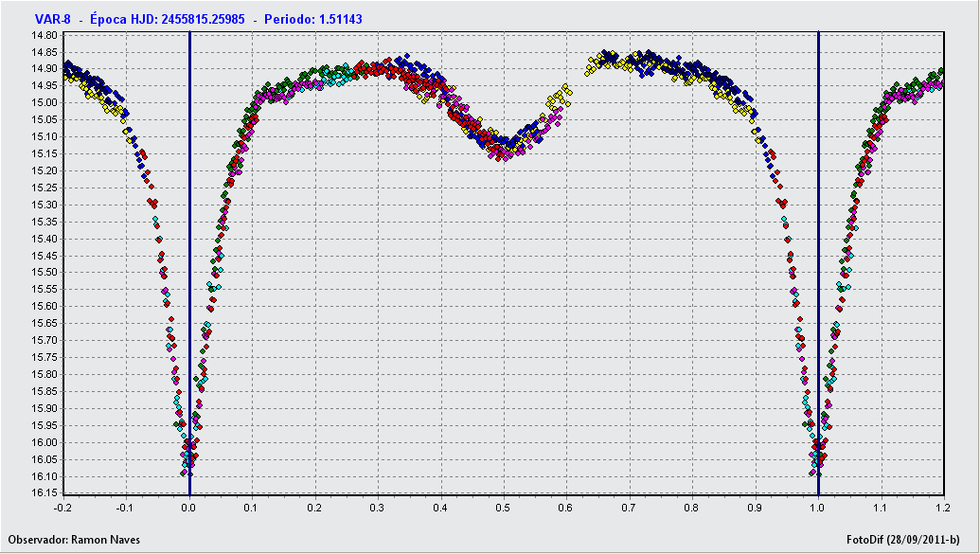Click the VAR-8 chart title text
The image size is (980, 554).
pos(52,19)
